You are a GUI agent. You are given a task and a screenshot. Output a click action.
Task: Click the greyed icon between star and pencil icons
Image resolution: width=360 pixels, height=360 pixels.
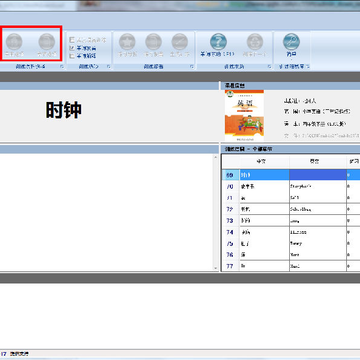(x=153, y=42)
